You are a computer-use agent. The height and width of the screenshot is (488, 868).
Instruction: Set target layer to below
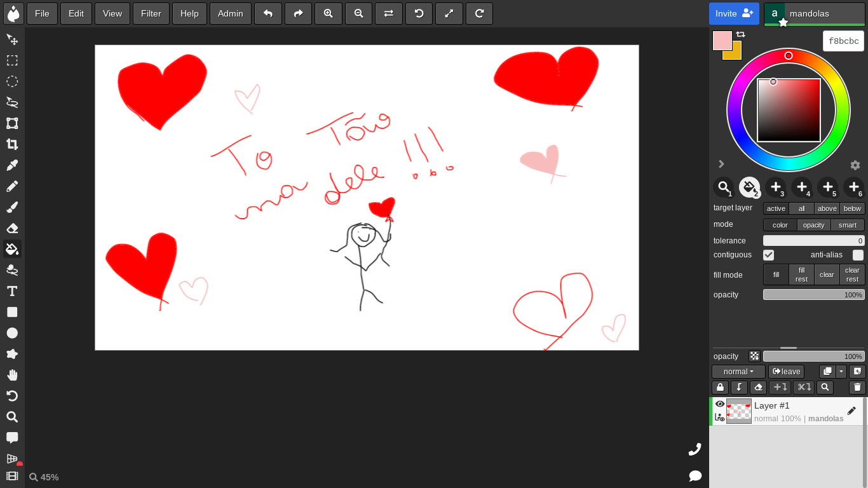[x=853, y=208]
